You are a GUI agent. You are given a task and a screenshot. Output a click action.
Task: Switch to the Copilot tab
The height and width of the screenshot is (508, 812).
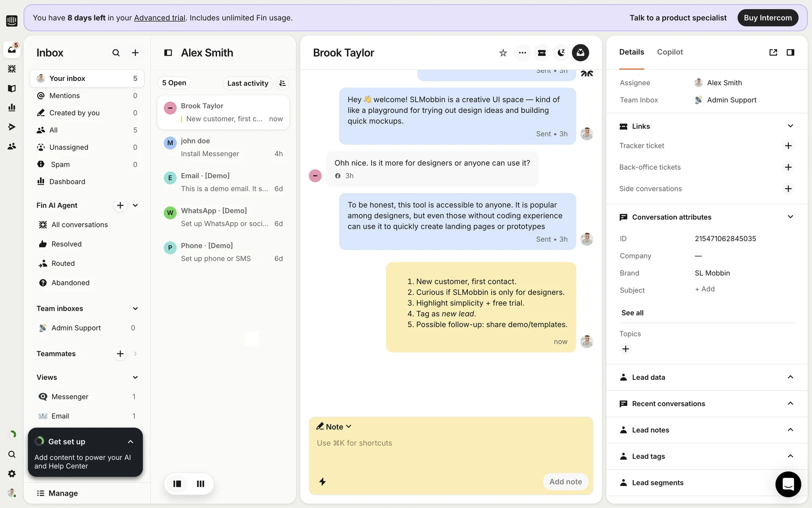click(x=669, y=52)
